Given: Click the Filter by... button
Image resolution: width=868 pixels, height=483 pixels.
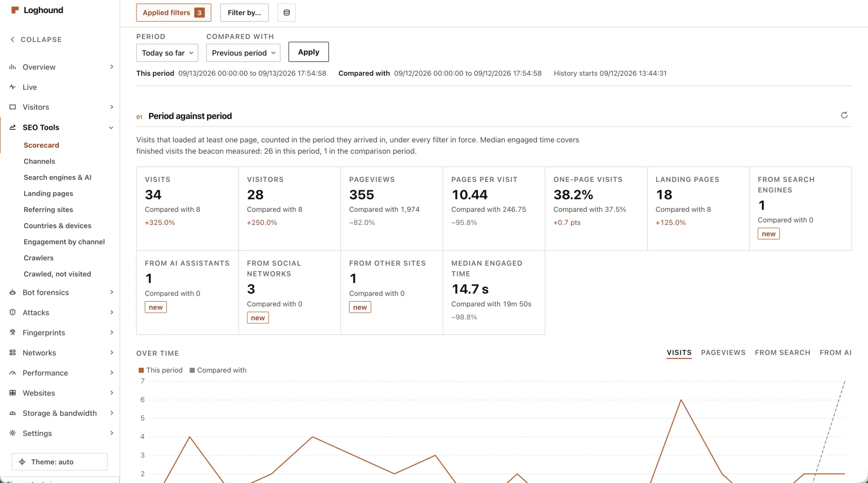Looking at the screenshot, I should pos(244,13).
